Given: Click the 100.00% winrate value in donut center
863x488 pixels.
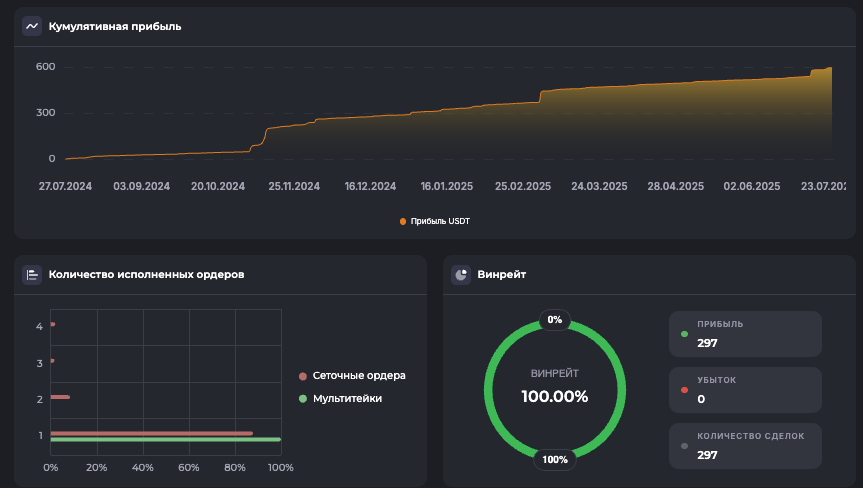Looking at the screenshot, I should click(x=554, y=396).
